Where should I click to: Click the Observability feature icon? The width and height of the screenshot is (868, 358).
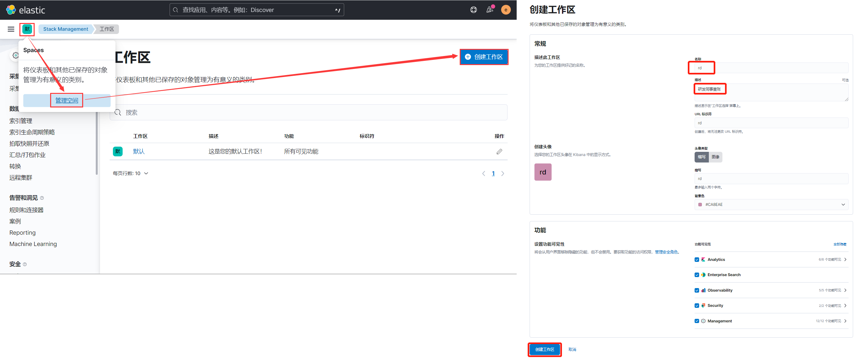703,290
